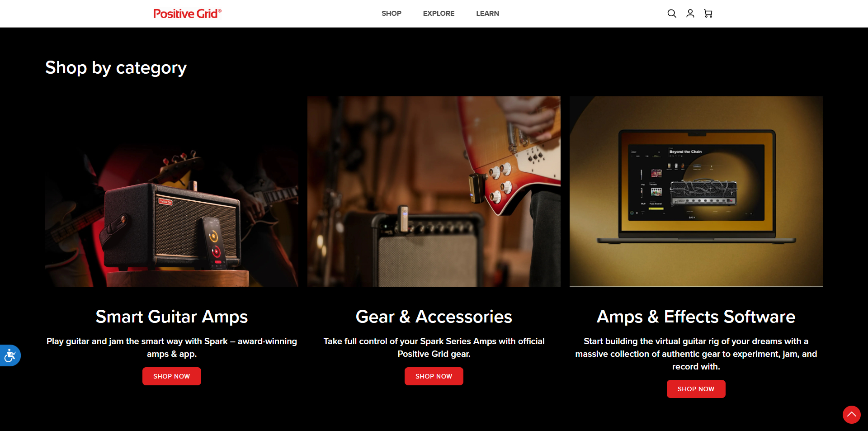Open the Smart Guitar Amps heading

(172, 317)
